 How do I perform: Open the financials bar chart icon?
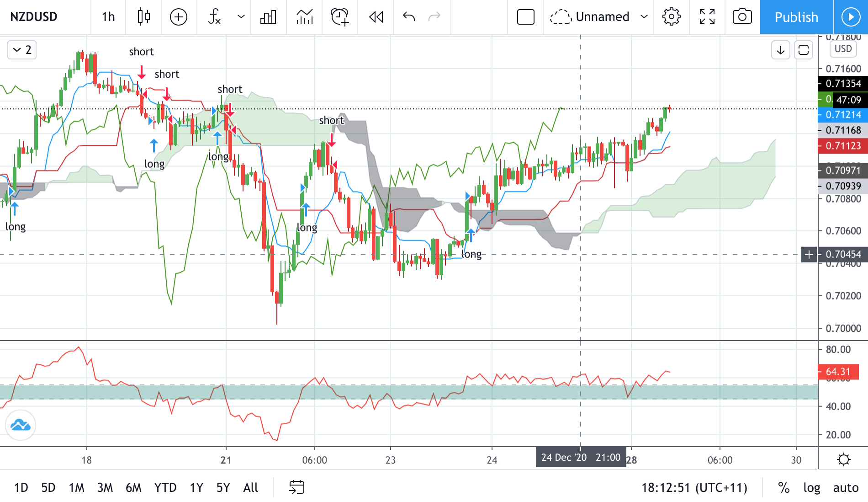(268, 17)
